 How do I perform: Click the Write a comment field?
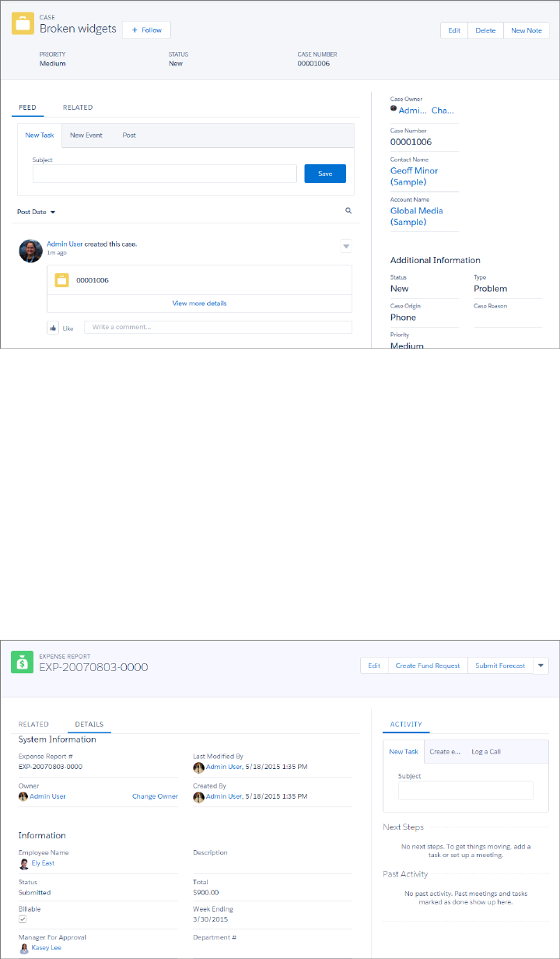pyautogui.click(x=218, y=327)
